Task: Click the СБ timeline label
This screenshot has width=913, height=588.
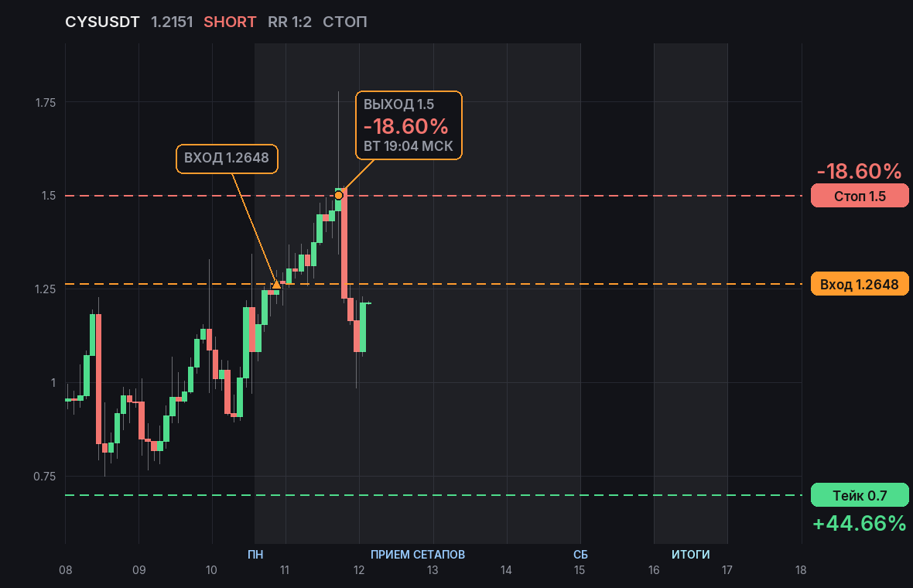Action: [x=580, y=554]
